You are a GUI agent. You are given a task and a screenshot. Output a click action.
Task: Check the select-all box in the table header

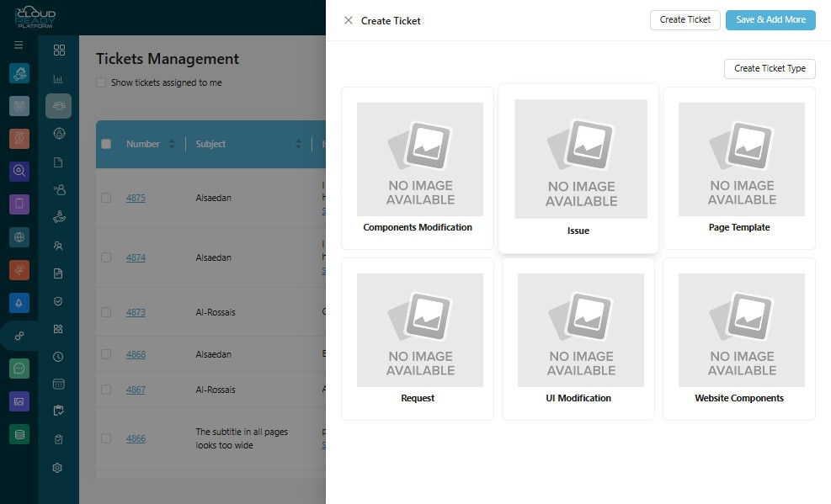click(106, 144)
